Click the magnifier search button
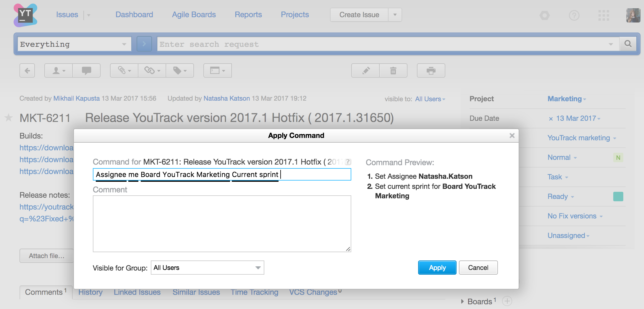The height and width of the screenshot is (309, 644). [x=628, y=44]
